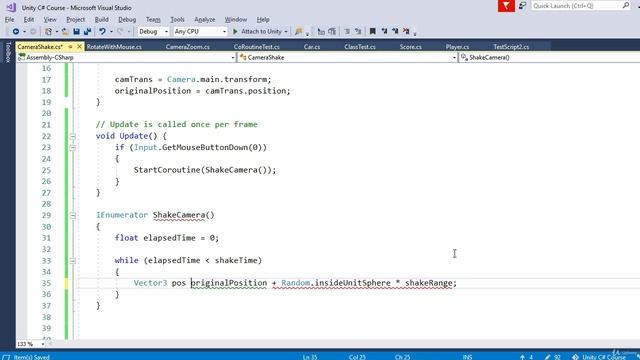Open the Debug menu

pos(127,20)
